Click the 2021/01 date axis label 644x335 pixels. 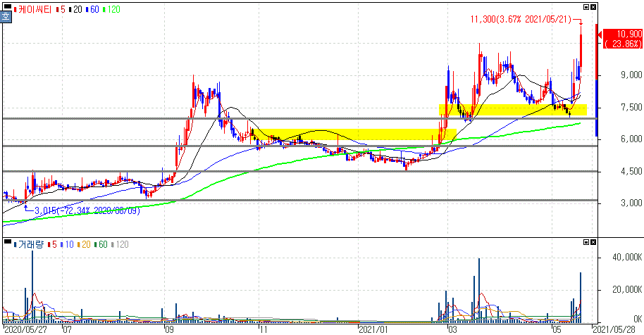click(373, 330)
